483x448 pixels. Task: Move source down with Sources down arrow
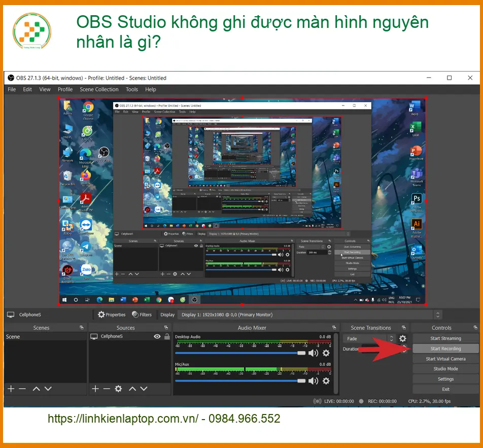coord(144,389)
